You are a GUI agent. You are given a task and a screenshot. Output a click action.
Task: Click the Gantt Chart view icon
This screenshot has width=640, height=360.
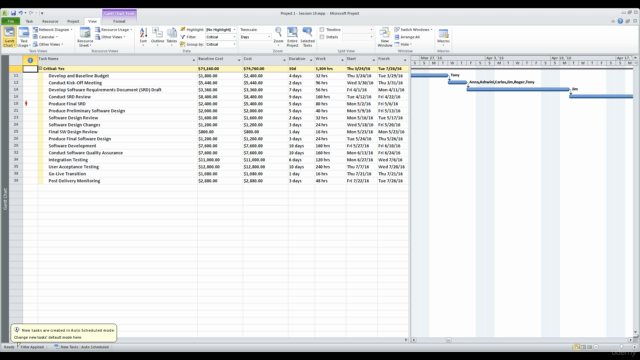click(9, 37)
